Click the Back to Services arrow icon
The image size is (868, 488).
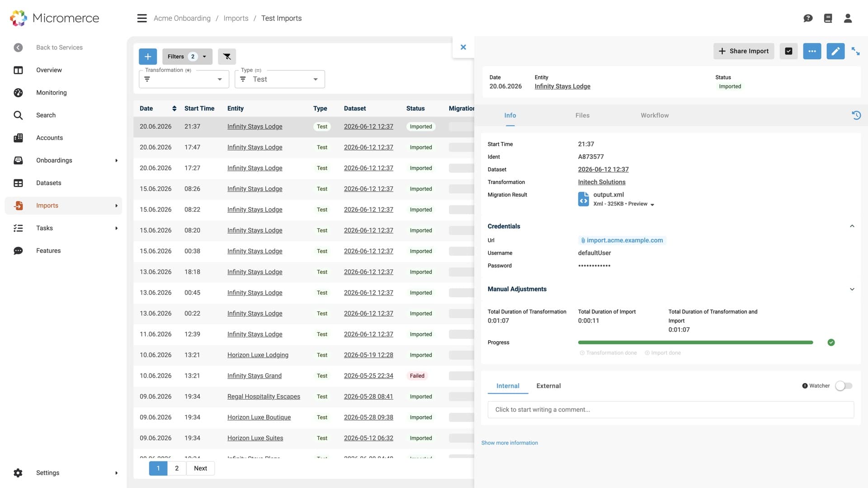tap(18, 47)
